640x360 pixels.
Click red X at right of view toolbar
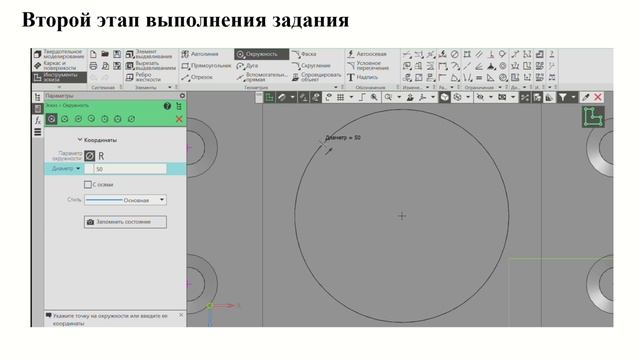pos(598,97)
